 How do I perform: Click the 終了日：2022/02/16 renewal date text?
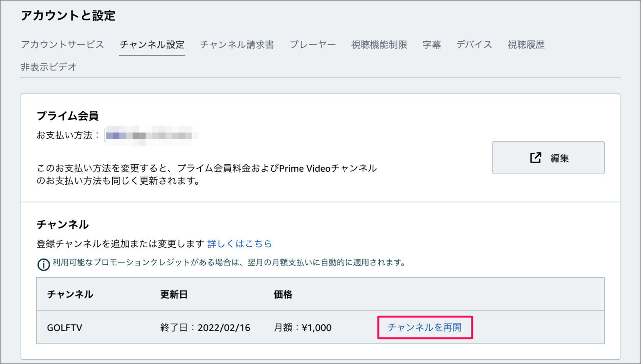[202, 328]
